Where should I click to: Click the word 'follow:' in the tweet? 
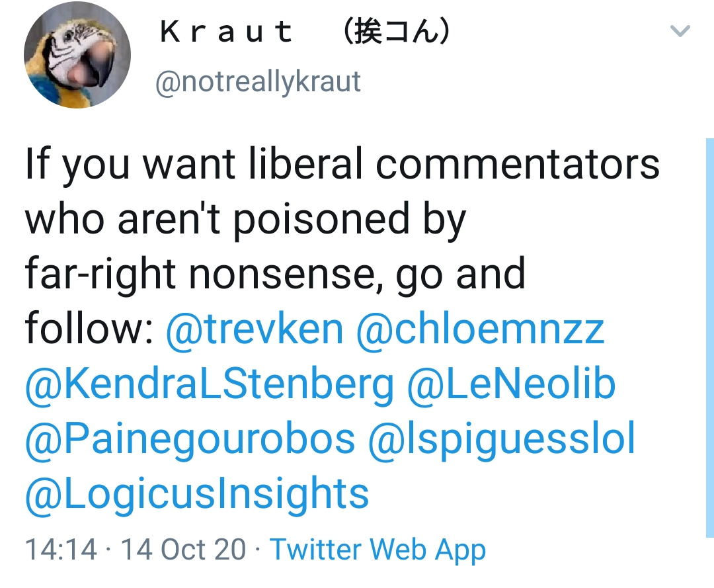pos(89,329)
